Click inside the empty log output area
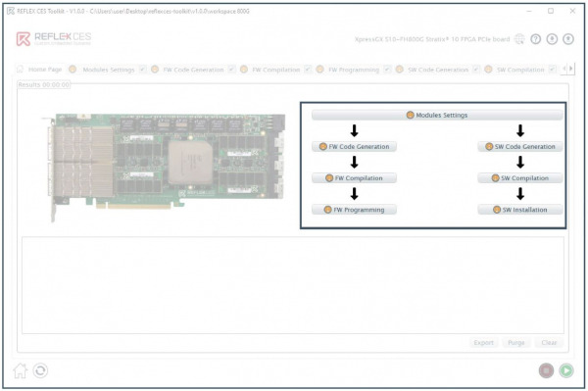Viewport: 588px width, 391px height. pos(293,285)
